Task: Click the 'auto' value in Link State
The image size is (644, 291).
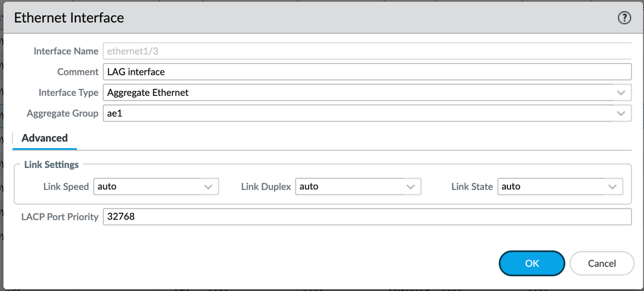Action: (511, 187)
